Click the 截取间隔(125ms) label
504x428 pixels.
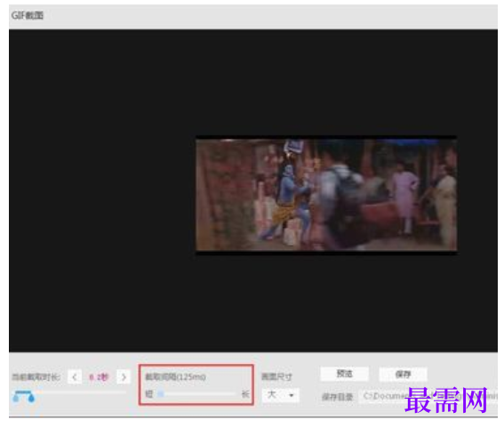pyautogui.click(x=175, y=376)
